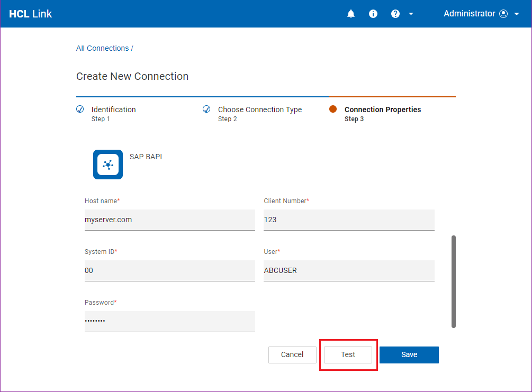Viewport: 532px width, 392px height.
Task: Click the vertical scrollbar on the form
Action: point(454,281)
